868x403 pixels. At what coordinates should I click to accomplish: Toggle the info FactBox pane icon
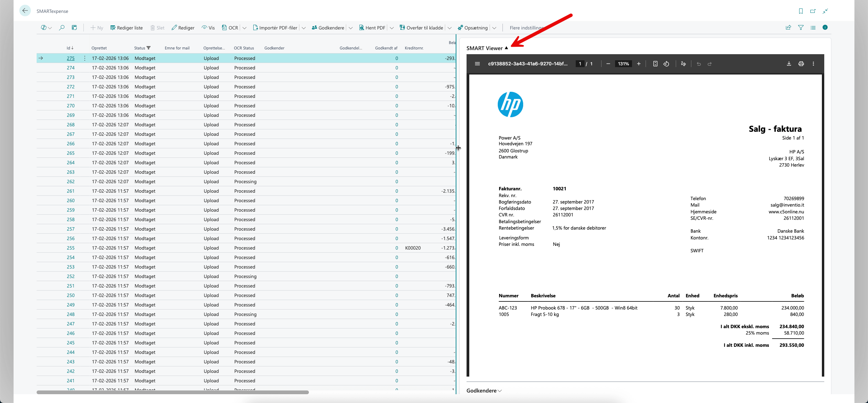pos(825,28)
